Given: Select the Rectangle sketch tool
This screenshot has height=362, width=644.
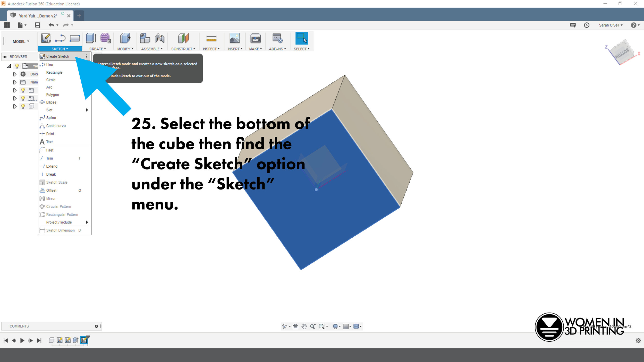Looking at the screenshot, I should 54,72.
